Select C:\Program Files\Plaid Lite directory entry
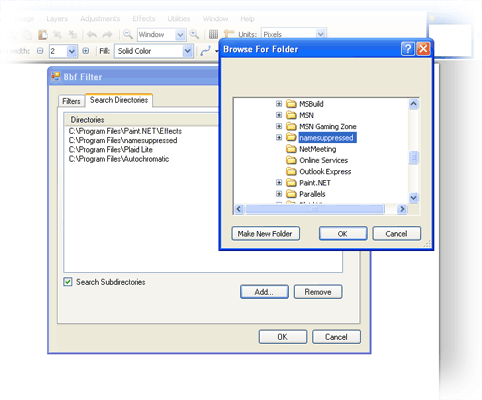Viewport: 482px width, 400px height. [111, 150]
